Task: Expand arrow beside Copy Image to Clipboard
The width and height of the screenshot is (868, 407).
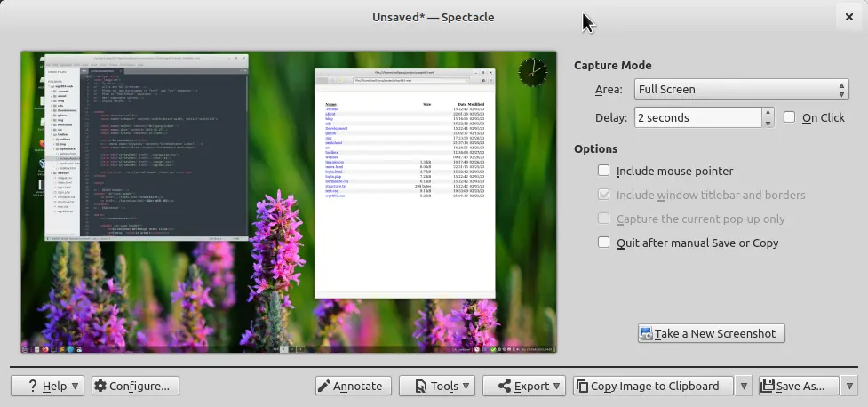Action: click(x=743, y=387)
